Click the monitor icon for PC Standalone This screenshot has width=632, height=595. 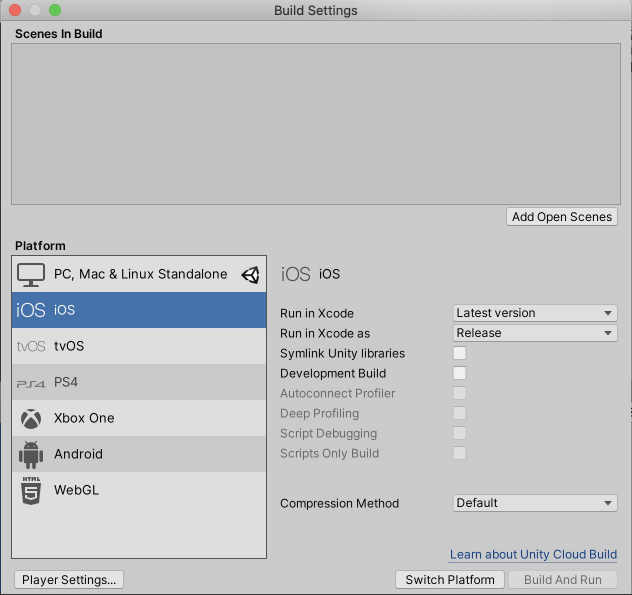31,275
